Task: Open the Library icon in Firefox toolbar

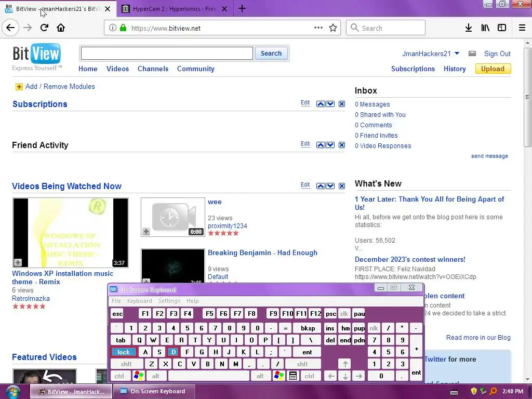Action: point(485,28)
